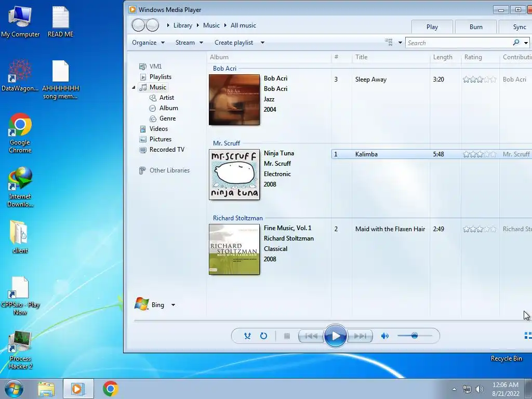The image size is (532, 399).
Task: Click the star rating for Kalimba
Action: tap(480, 154)
